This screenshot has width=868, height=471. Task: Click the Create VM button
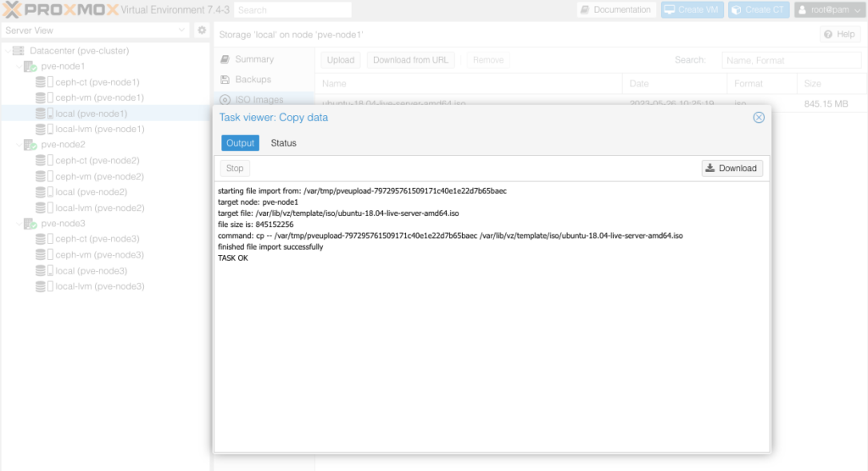pos(693,9)
